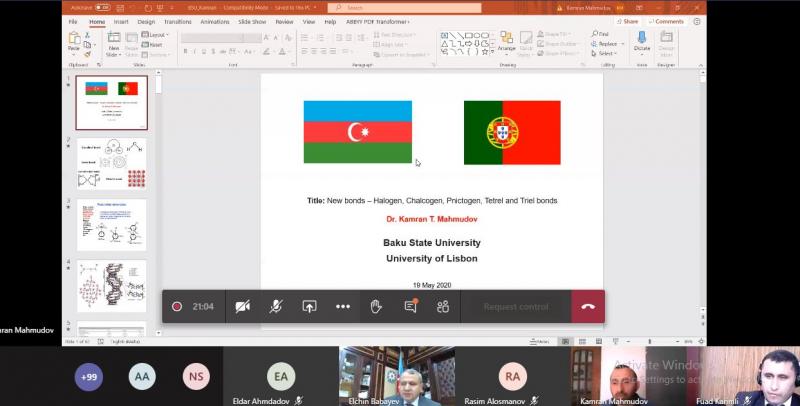Open the View tab
The height and width of the screenshot is (406, 800).
click(x=309, y=22)
